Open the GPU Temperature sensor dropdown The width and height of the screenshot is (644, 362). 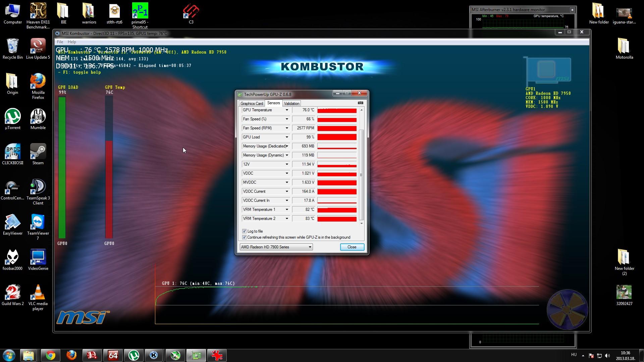pyautogui.click(x=287, y=110)
